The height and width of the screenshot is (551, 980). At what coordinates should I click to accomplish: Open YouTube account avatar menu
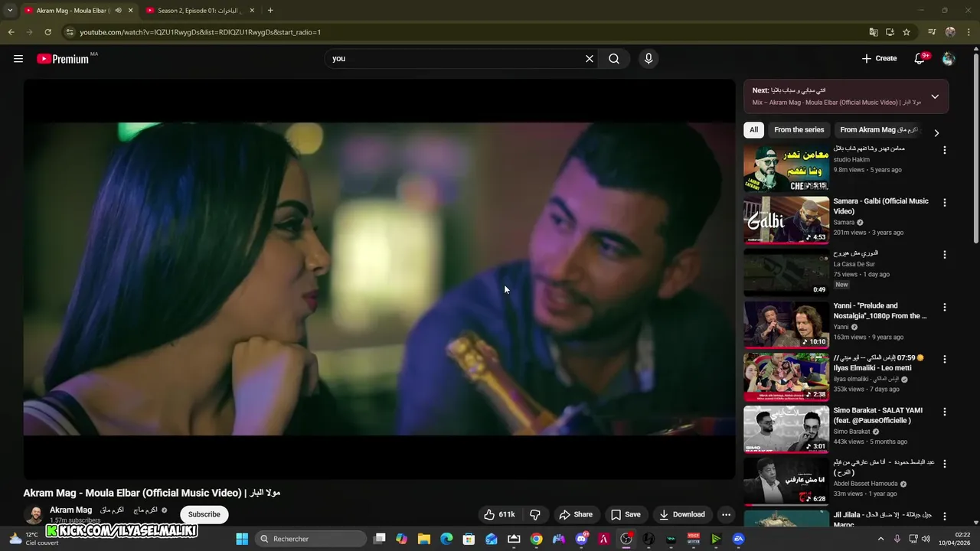tap(949, 59)
